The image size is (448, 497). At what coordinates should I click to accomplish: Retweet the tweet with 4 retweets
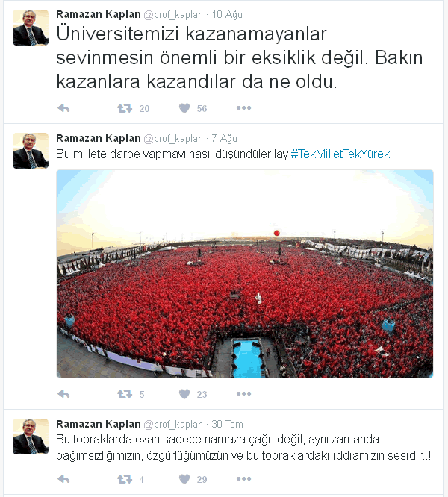pos(125,479)
